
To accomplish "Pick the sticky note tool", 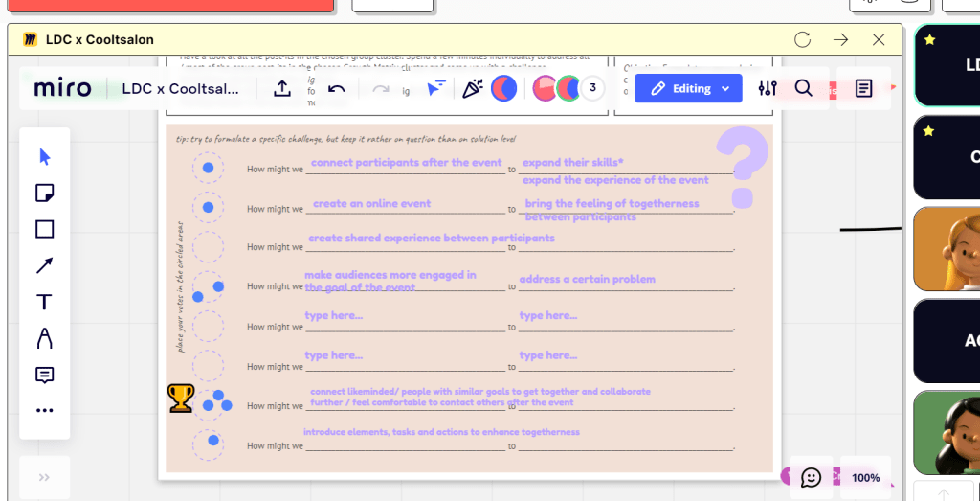I will (44, 194).
